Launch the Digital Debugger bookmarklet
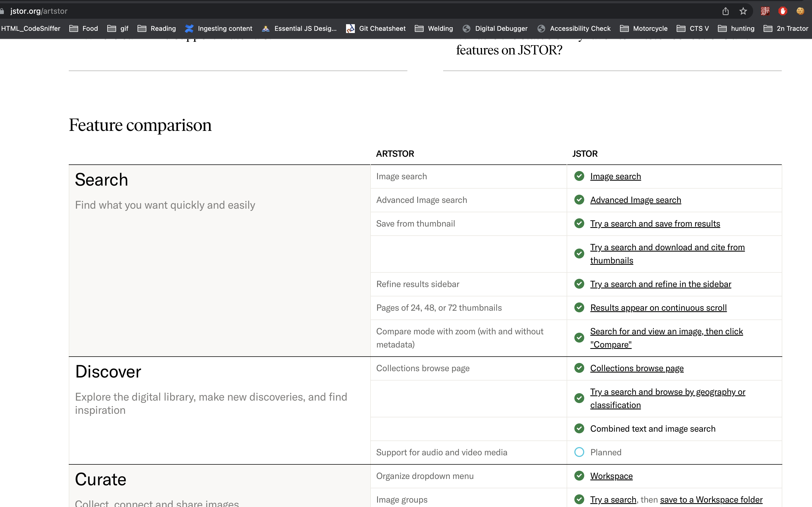The width and height of the screenshot is (812, 507). (495, 29)
